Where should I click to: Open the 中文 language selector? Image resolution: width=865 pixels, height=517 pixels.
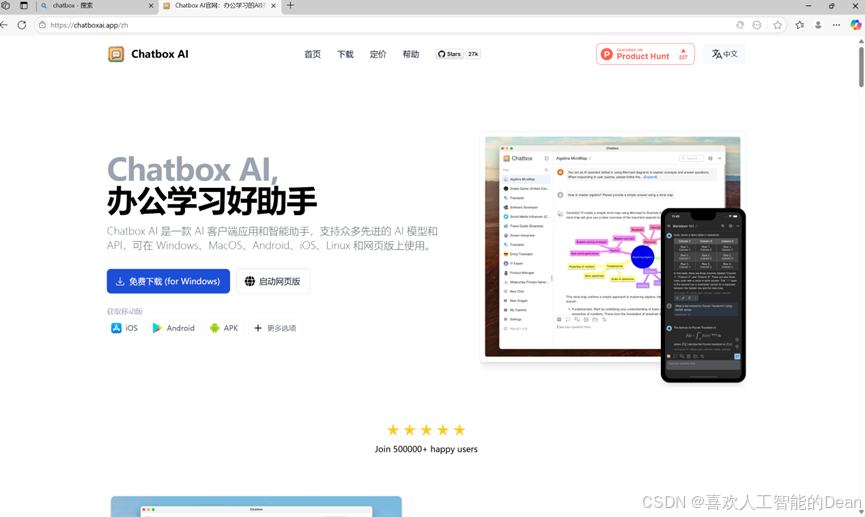click(724, 54)
